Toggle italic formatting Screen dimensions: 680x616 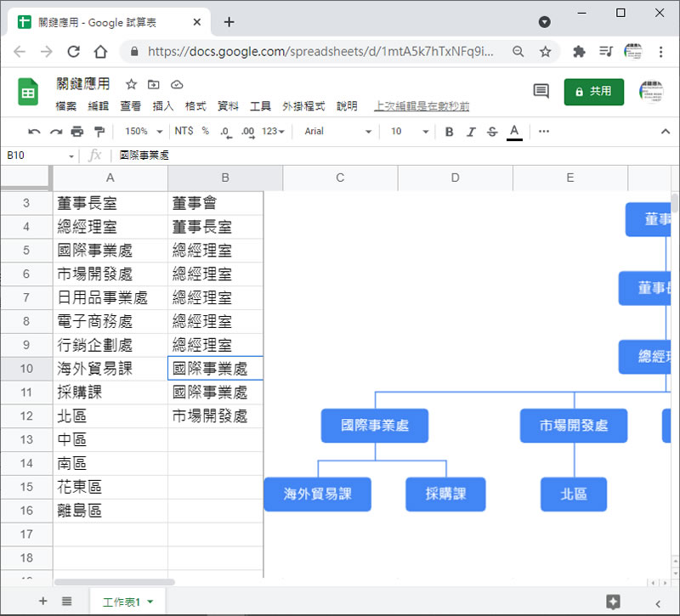click(471, 132)
